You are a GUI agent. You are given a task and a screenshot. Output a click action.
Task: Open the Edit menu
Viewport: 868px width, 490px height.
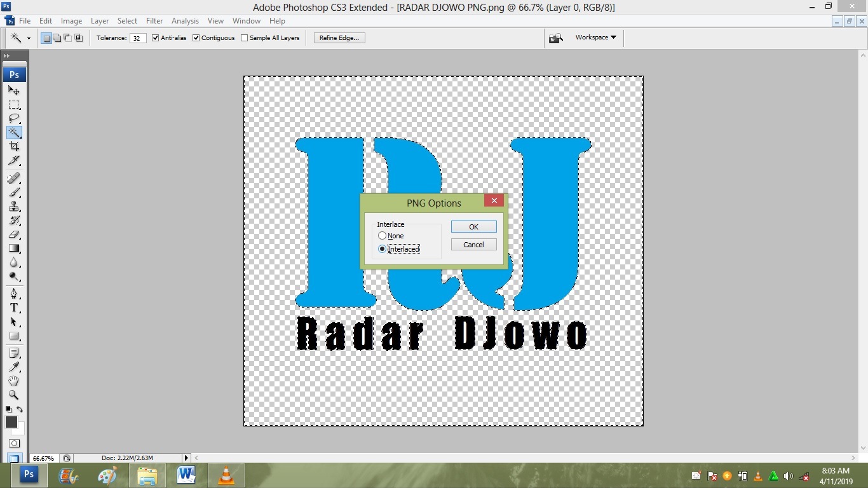[46, 21]
